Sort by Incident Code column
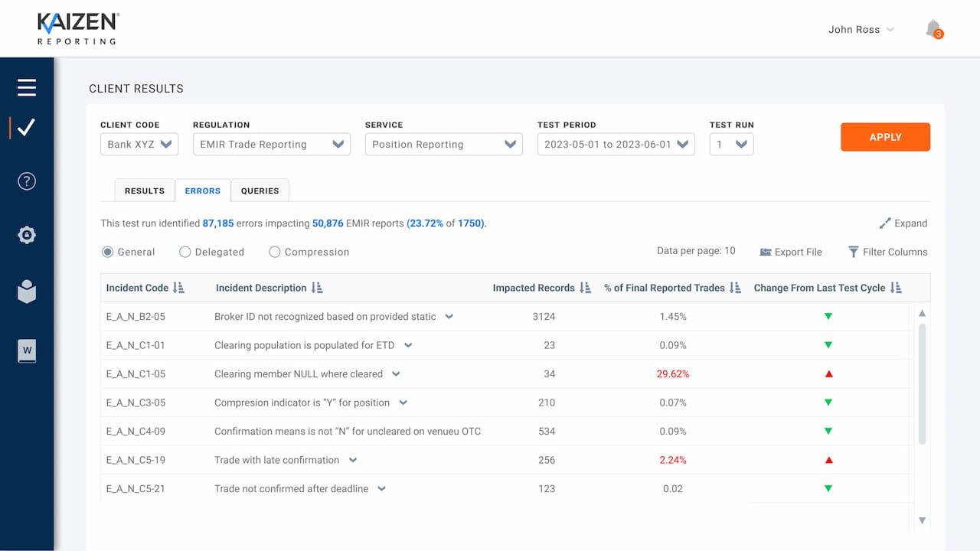Image resolution: width=980 pixels, height=551 pixels. click(178, 288)
